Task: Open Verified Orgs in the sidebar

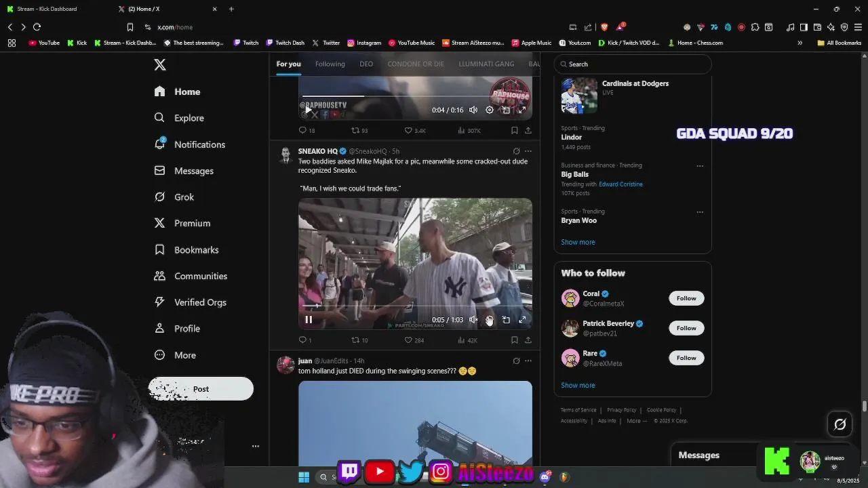Action: tap(190, 302)
